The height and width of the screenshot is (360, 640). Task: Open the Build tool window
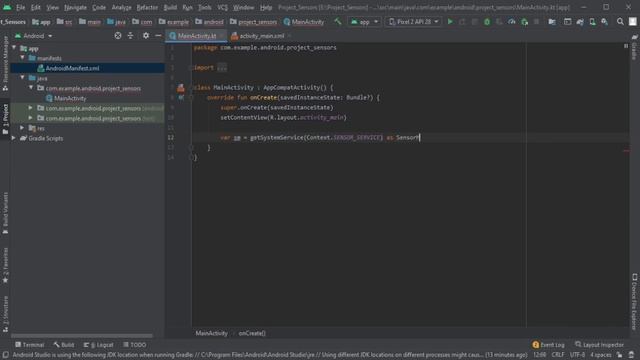64,345
